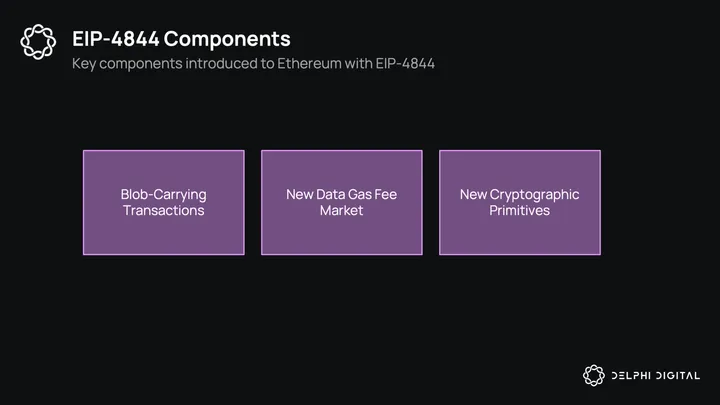Click the word "Gas" in the middle box

358,194
